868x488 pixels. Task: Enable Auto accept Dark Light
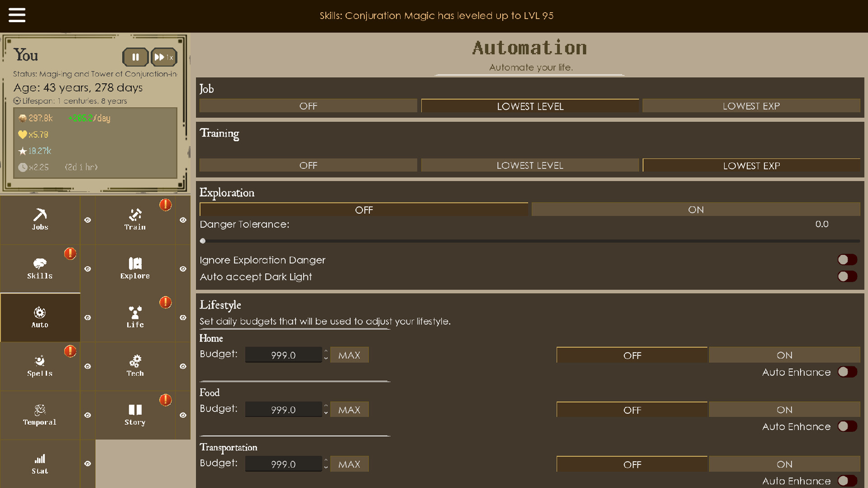click(x=847, y=277)
